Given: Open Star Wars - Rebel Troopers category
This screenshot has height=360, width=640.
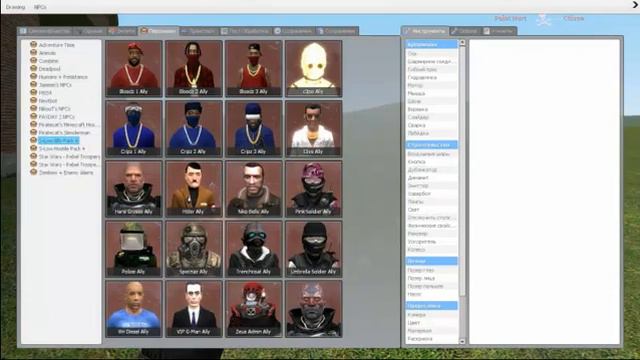Looking at the screenshot, I should [x=69, y=156].
